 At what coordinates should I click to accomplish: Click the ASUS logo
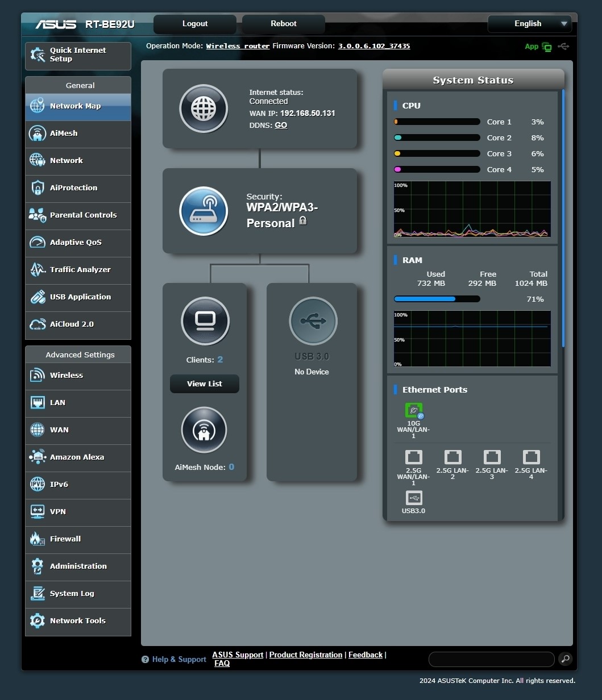tap(56, 24)
